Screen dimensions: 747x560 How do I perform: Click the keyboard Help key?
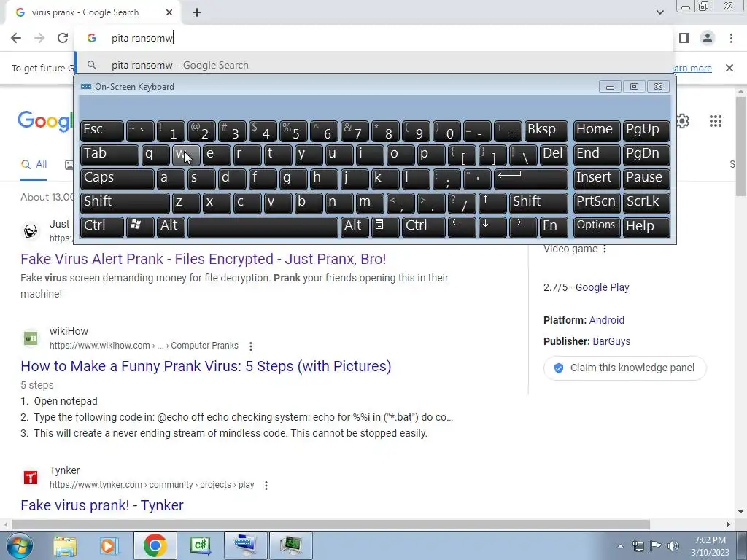(646, 227)
